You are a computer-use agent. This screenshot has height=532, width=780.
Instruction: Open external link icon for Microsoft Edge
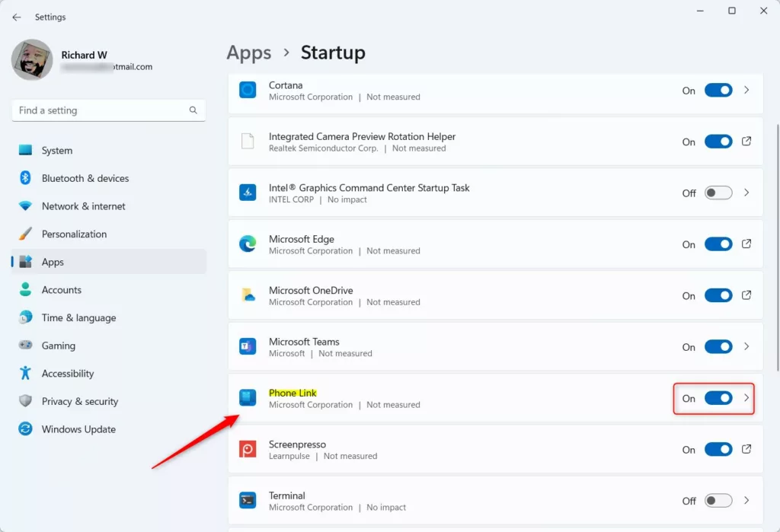coord(746,244)
